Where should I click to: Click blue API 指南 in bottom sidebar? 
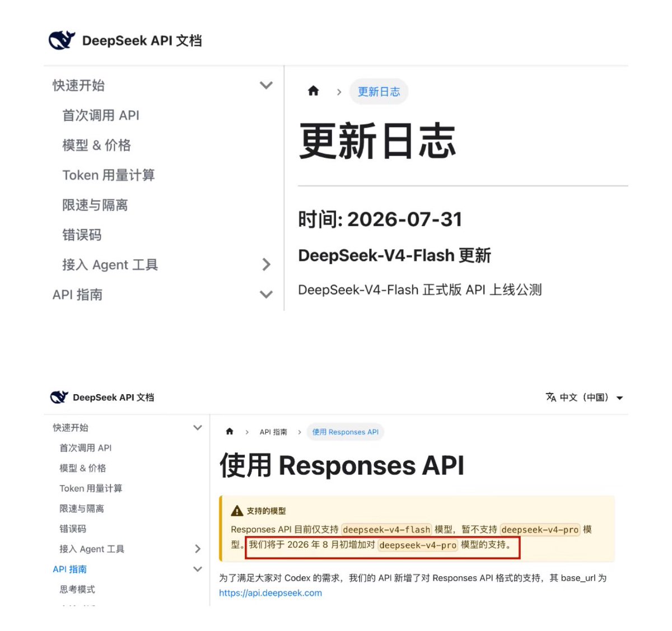pos(69,569)
